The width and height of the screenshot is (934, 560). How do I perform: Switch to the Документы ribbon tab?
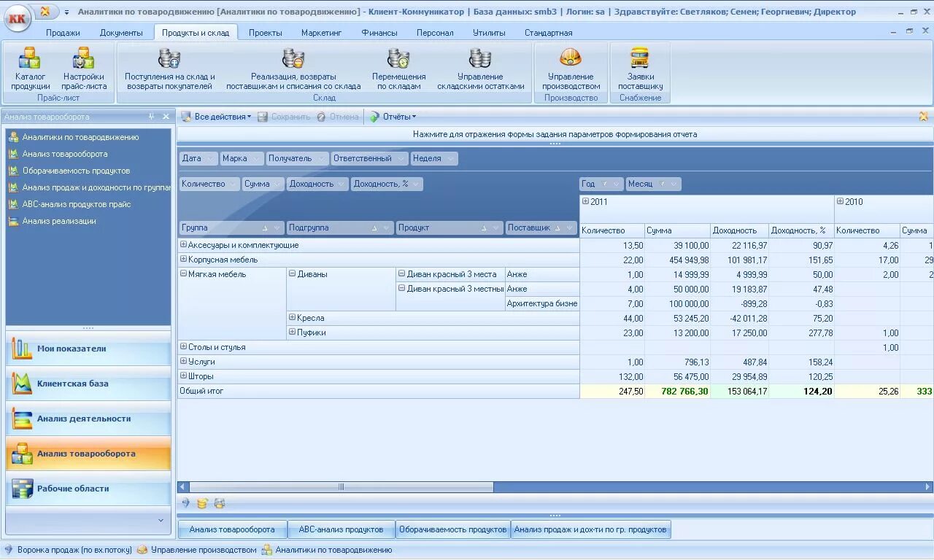121,33
